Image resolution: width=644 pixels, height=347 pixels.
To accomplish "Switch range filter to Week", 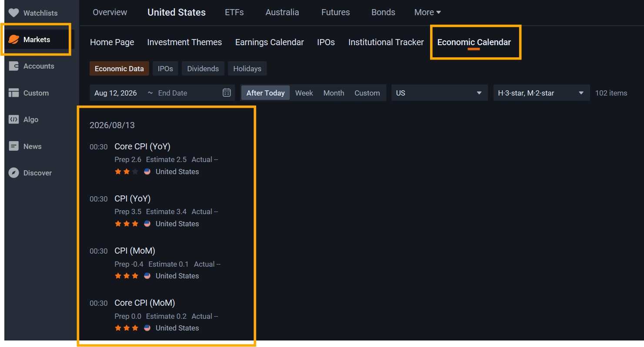I will coord(304,93).
